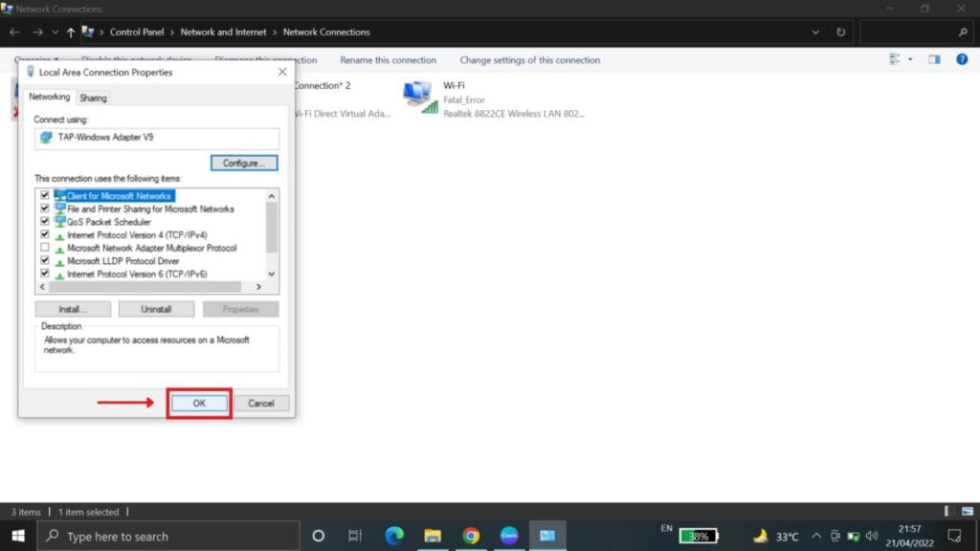Uncheck Internet Protocol Version 6 checkbox
The height and width of the screenshot is (551, 980).
44,274
